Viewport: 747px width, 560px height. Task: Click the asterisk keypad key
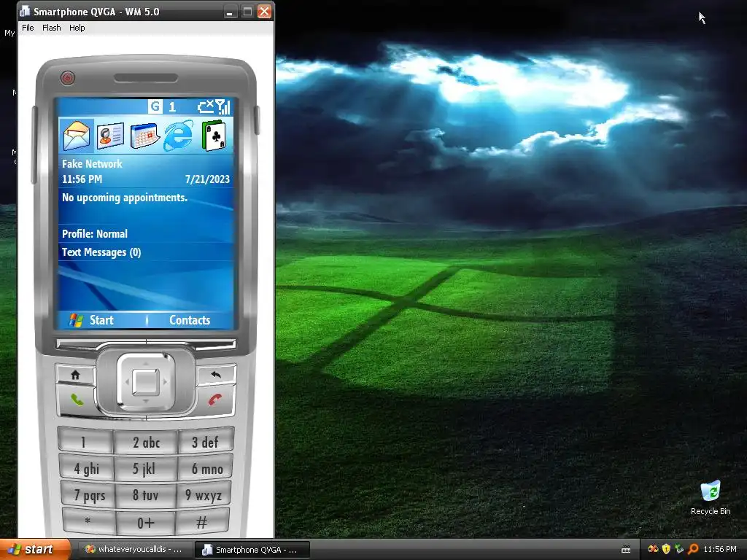coord(89,521)
